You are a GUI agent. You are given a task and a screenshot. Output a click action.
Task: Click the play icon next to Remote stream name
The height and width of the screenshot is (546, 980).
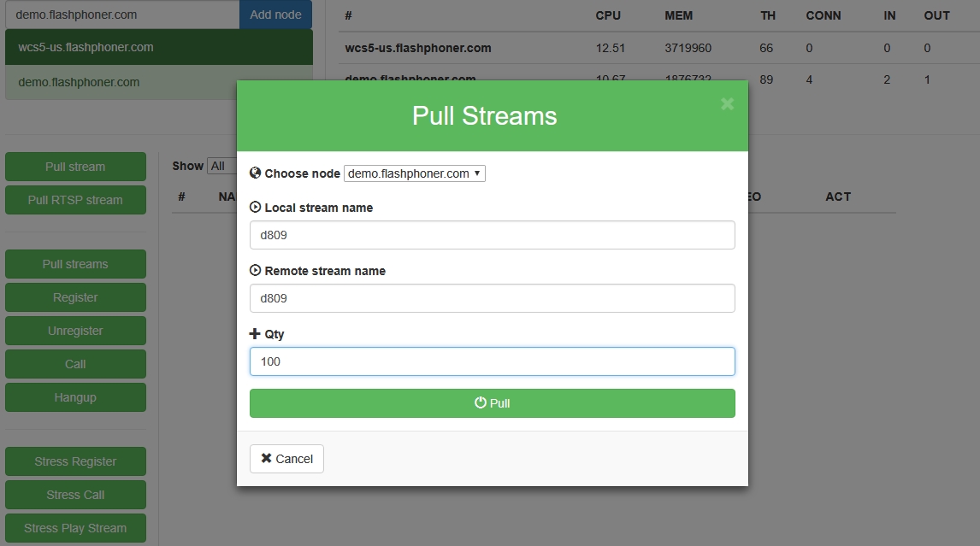255,270
